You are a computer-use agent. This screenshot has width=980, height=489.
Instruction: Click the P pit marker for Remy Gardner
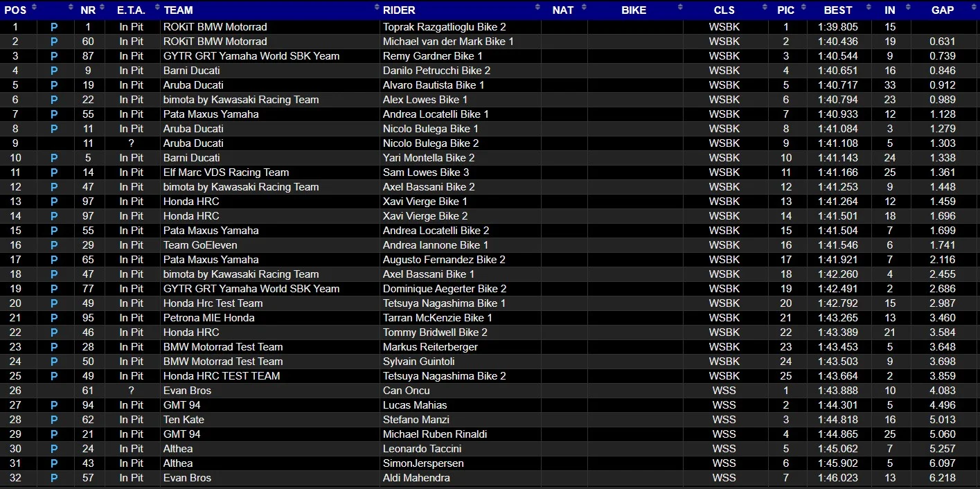point(55,56)
